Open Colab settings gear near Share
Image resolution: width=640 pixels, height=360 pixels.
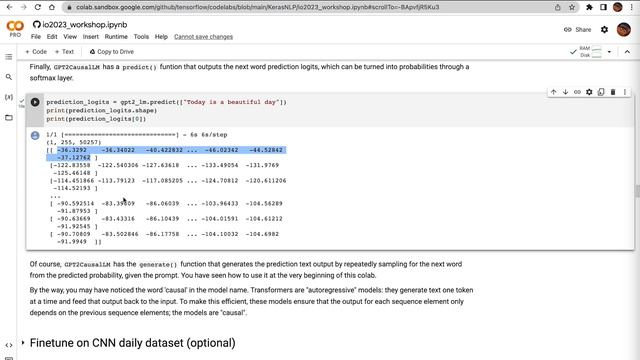tap(604, 29)
